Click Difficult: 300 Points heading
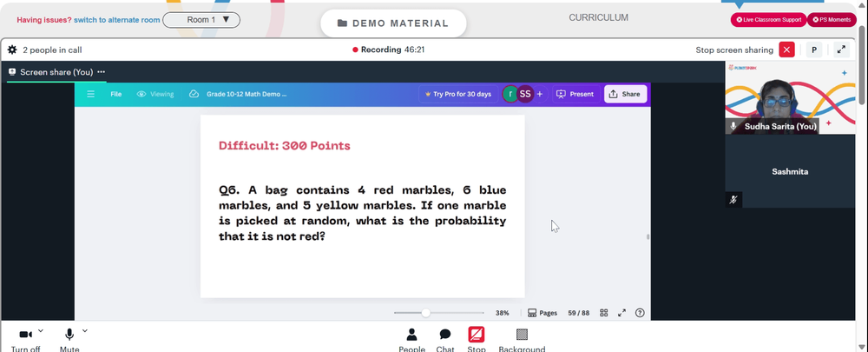 [x=285, y=146]
